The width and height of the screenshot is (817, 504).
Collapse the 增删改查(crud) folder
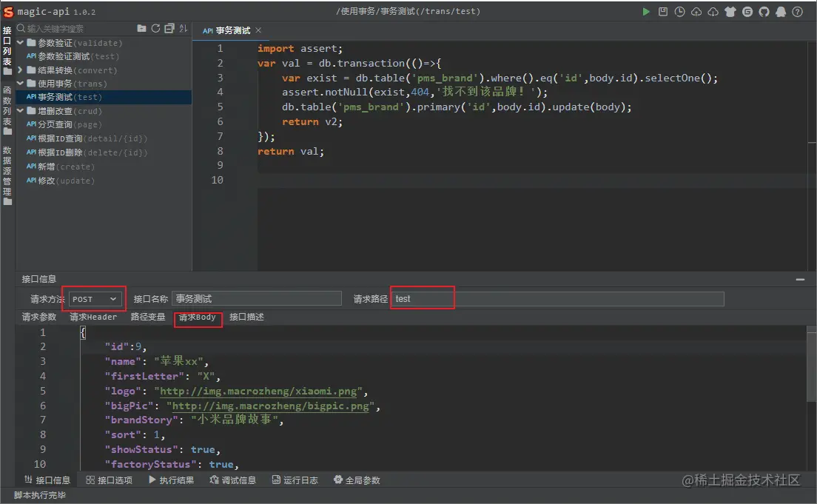(20, 110)
